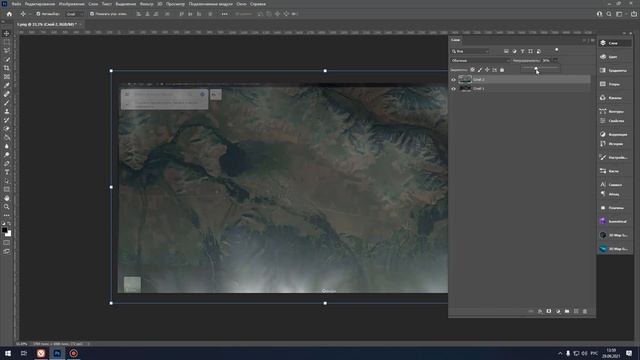The width and height of the screenshot is (640, 360).
Task: Toggle the Автовыбор checkbox
Action: [38, 14]
